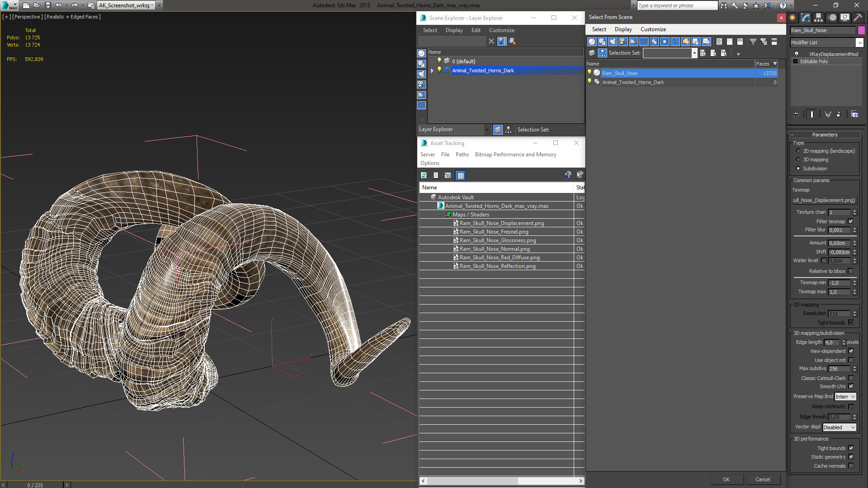Screen dimensions: 868x488
Task: Open the Vector displ dropdown
Action: (840, 427)
